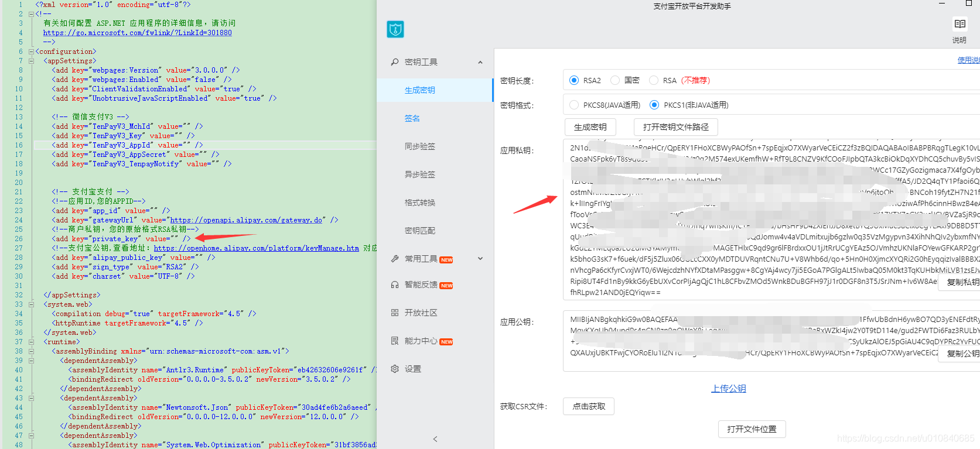Click the charset UTF-8 line in the code
Viewport: 980px width, 449px height.
point(123,276)
